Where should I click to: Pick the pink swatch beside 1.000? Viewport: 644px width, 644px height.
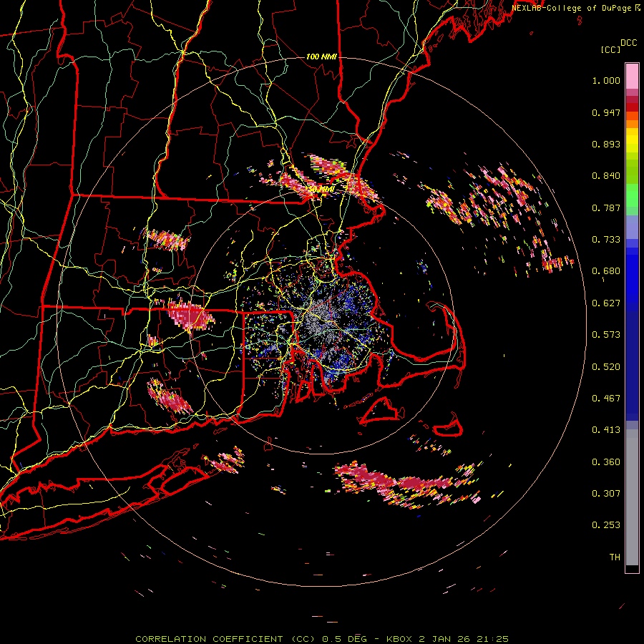click(x=632, y=77)
